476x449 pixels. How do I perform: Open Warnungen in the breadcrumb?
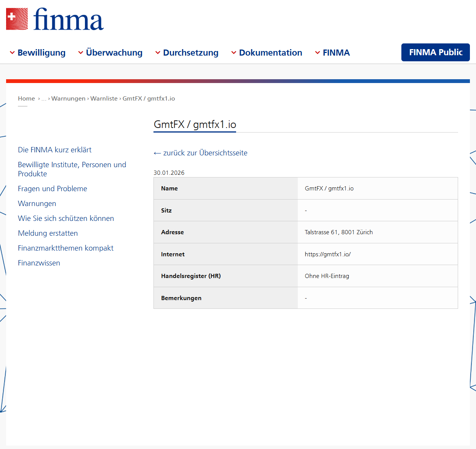69,98
